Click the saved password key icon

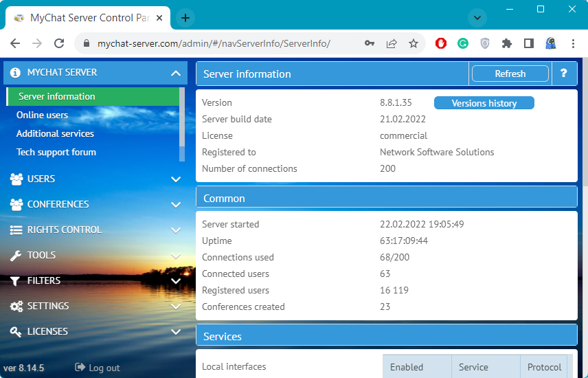tap(370, 43)
